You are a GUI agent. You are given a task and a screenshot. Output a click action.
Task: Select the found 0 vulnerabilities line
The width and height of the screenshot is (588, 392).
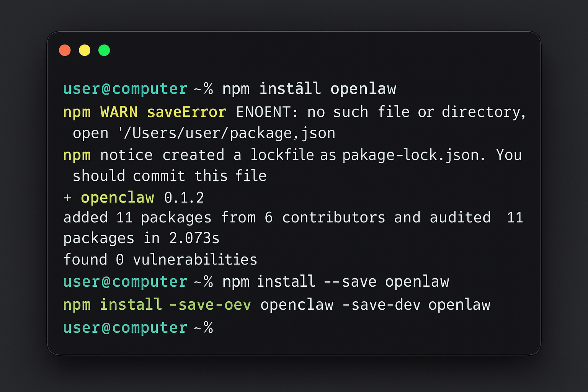tap(160, 259)
